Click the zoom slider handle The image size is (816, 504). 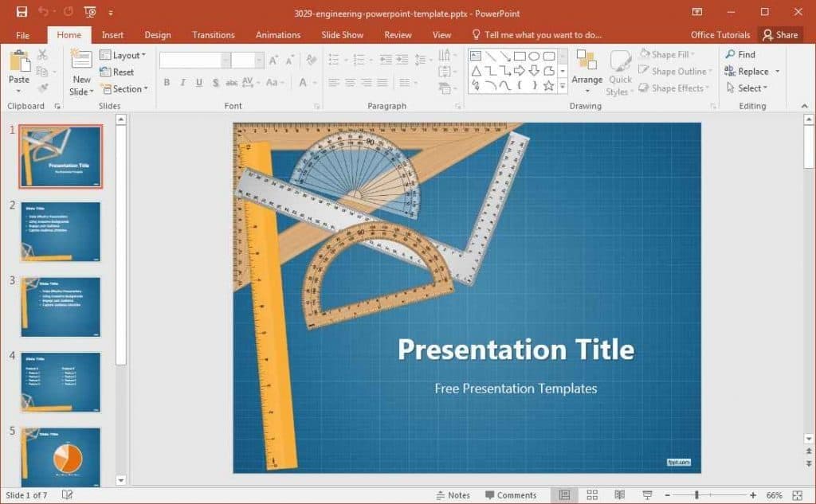pos(696,495)
